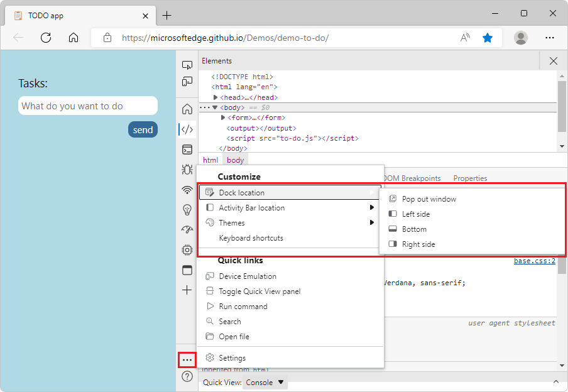568x392 pixels.
Task: Focus the What do you want to do field
Action: tap(88, 106)
